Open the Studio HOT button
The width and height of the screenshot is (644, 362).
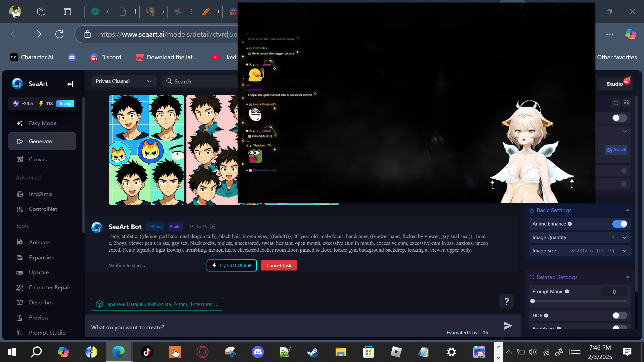click(615, 84)
